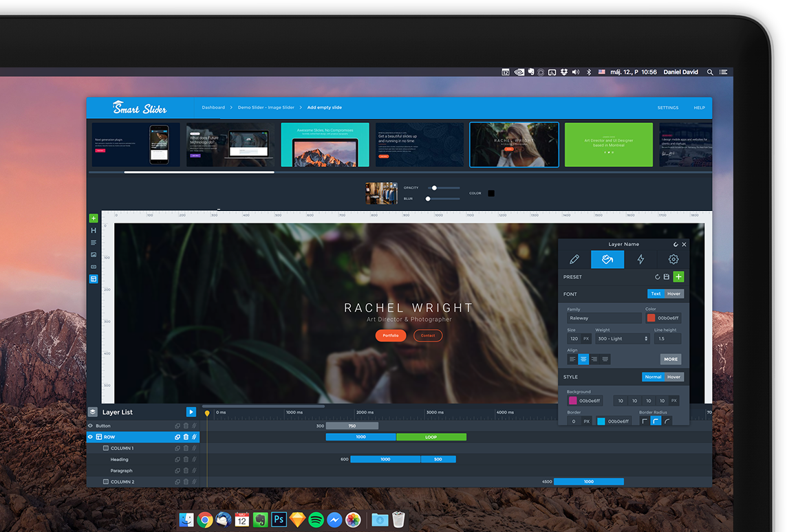Image resolution: width=787 pixels, height=532 pixels.
Task: Align text left
Action: tap(572, 359)
